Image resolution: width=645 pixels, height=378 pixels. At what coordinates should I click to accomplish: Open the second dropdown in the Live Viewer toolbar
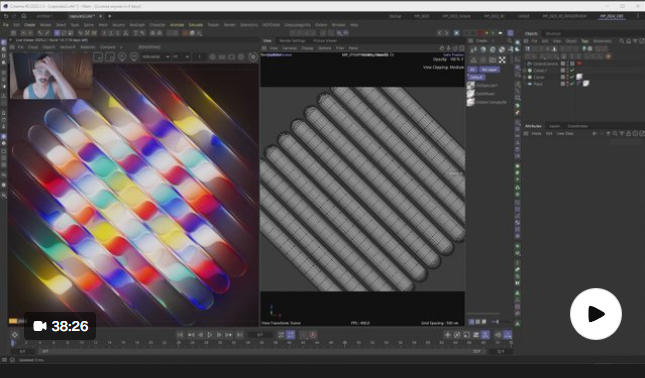coord(181,57)
